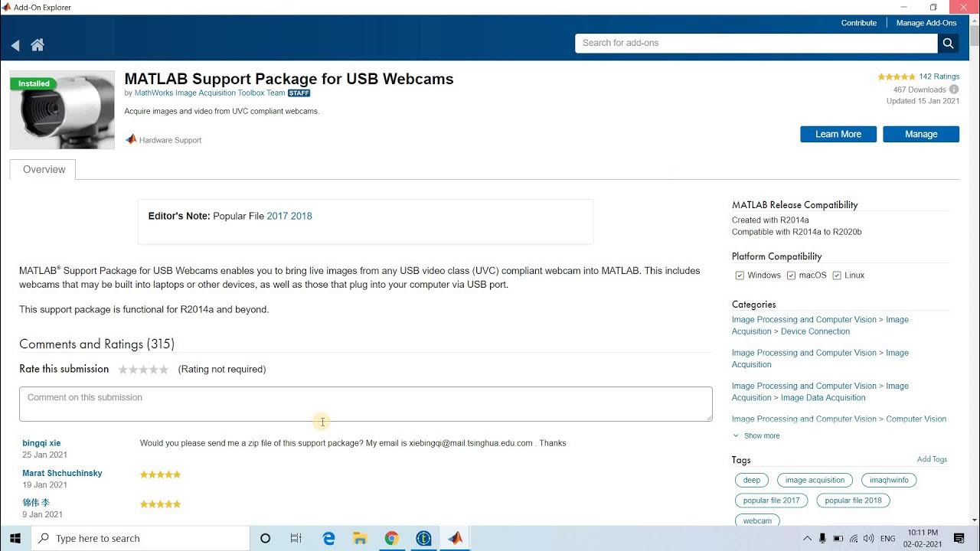Switch to the Overview tab

pyautogui.click(x=44, y=169)
